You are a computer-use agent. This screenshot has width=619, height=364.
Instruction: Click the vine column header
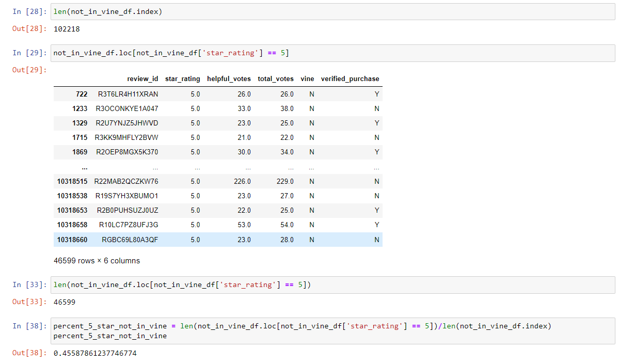pos(307,79)
